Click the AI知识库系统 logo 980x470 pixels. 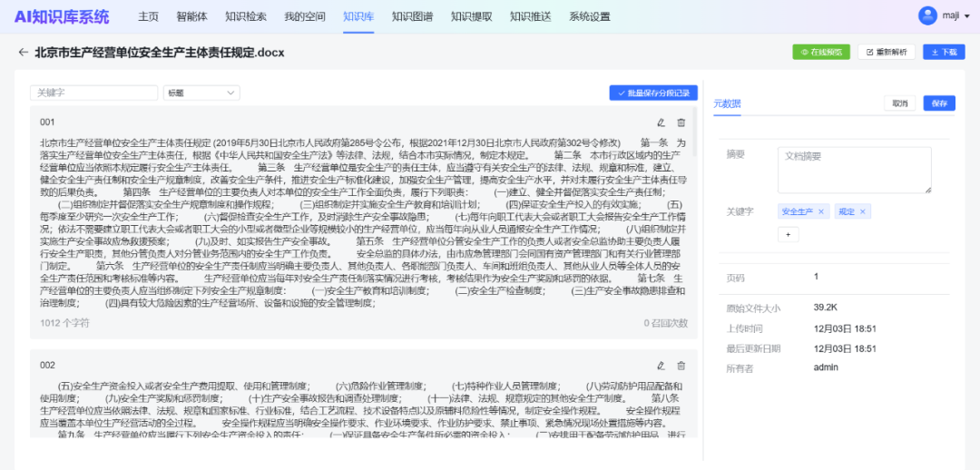pyautogui.click(x=62, y=17)
